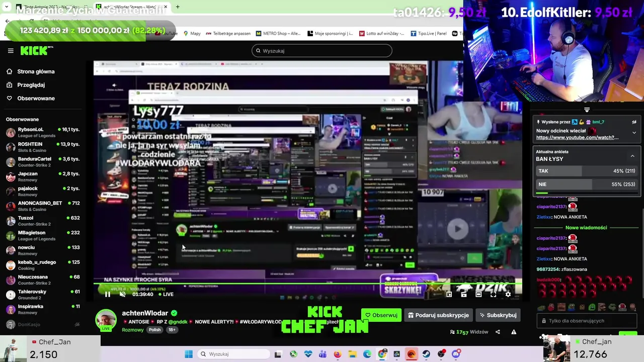The image size is (644, 362).
Task: Open Lotto auf win2day bookmark
Action: click(x=382, y=34)
